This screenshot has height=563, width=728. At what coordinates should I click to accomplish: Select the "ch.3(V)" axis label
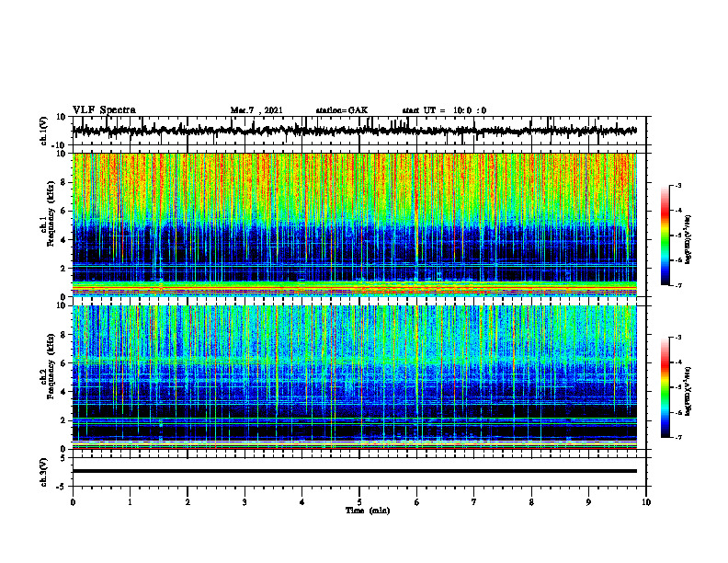[x=44, y=472]
